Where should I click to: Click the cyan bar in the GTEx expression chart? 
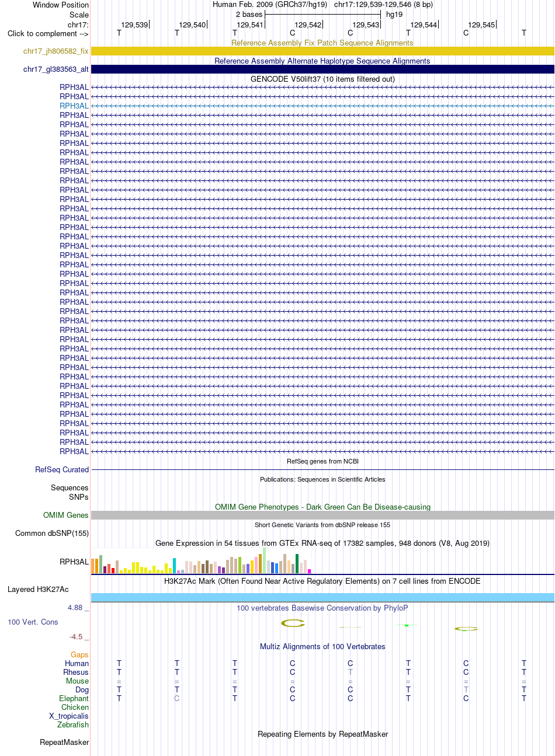coord(174,566)
